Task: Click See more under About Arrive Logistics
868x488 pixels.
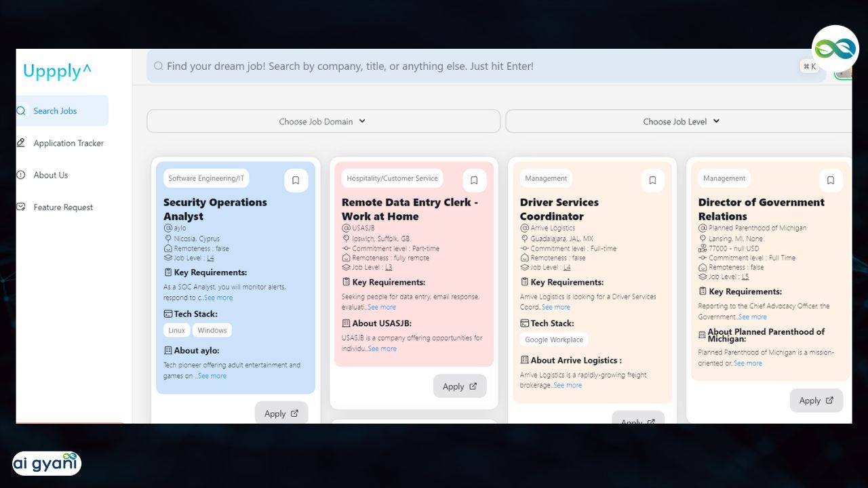Action: (x=568, y=385)
